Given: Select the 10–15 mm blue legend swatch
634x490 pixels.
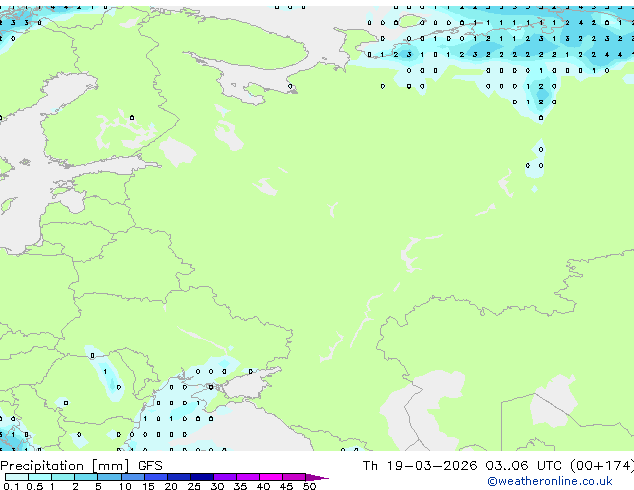Looking at the screenshot, I should pyautogui.click(x=133, y=477).
